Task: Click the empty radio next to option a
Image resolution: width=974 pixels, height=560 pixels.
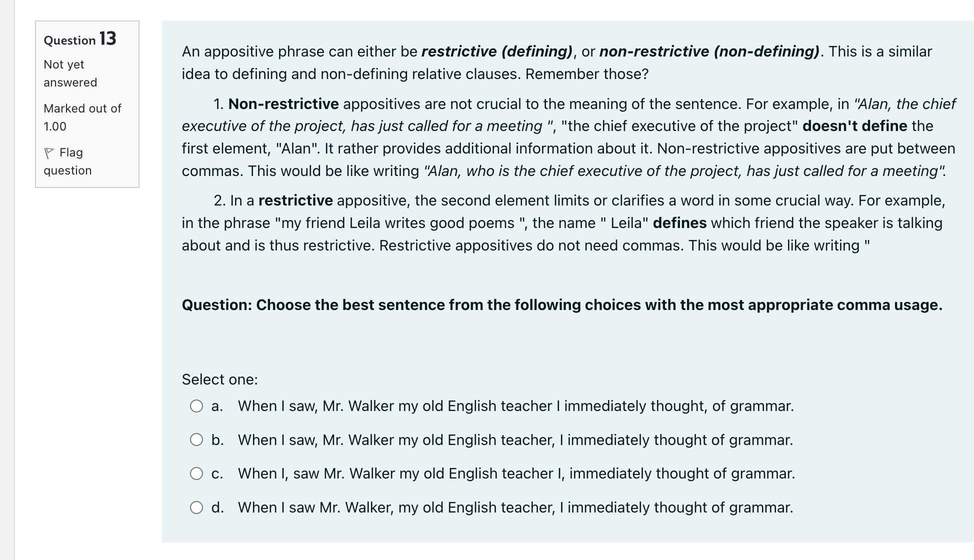Action: pyautogui.click(x=197, y=406)
